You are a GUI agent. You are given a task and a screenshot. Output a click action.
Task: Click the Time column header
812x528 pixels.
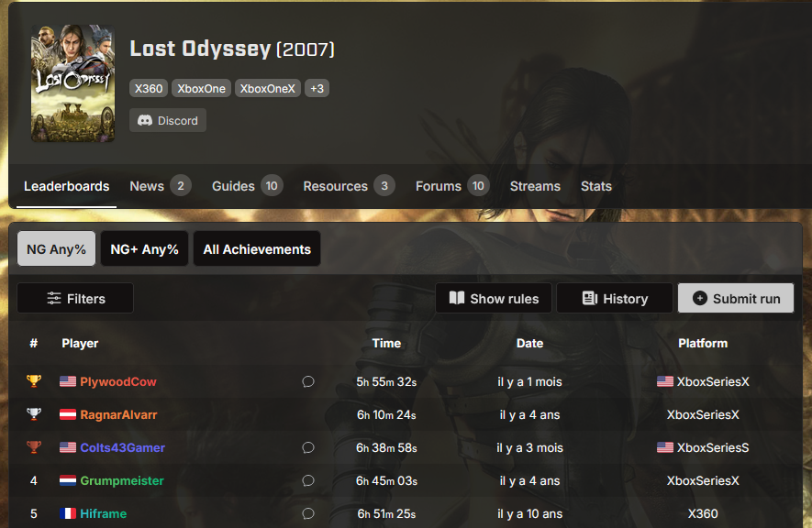click(386, 344)
